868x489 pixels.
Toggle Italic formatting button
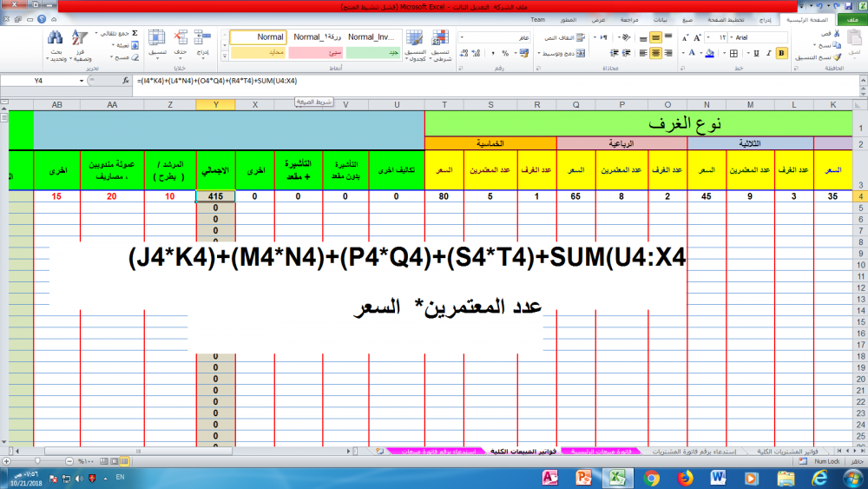(x=767, y=53)
